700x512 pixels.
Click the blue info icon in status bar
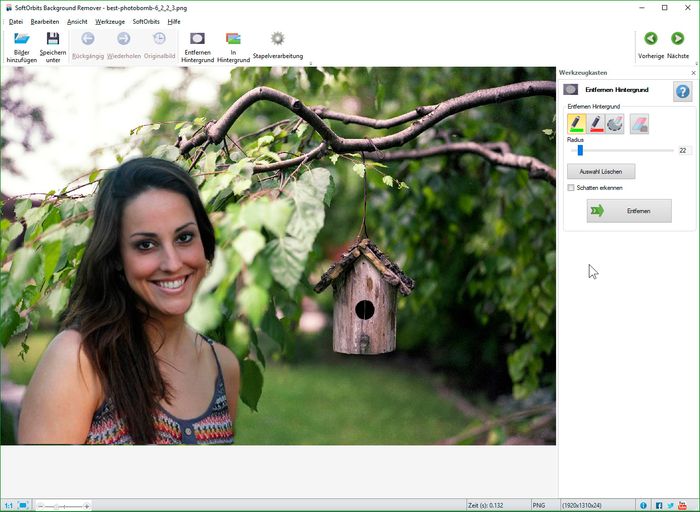pyautogui.click(x=643, y=505)
